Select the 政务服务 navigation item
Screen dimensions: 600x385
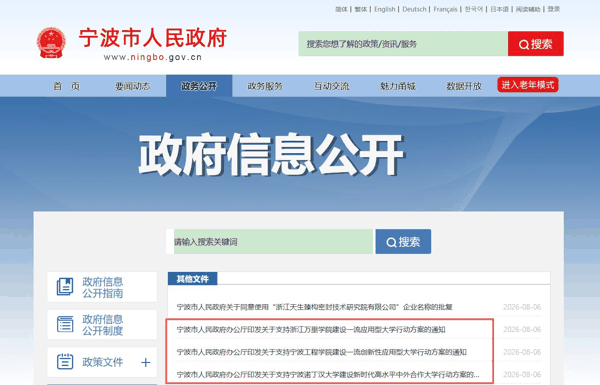265,86
